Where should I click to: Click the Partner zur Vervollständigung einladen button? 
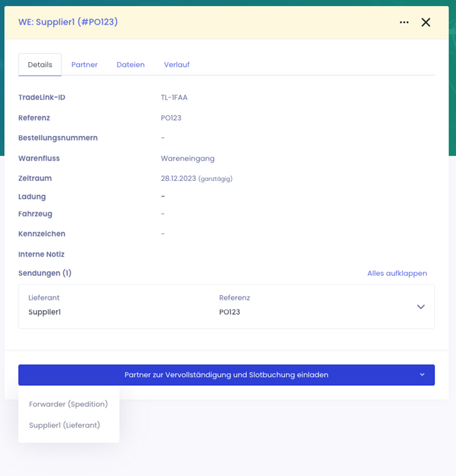226,375
